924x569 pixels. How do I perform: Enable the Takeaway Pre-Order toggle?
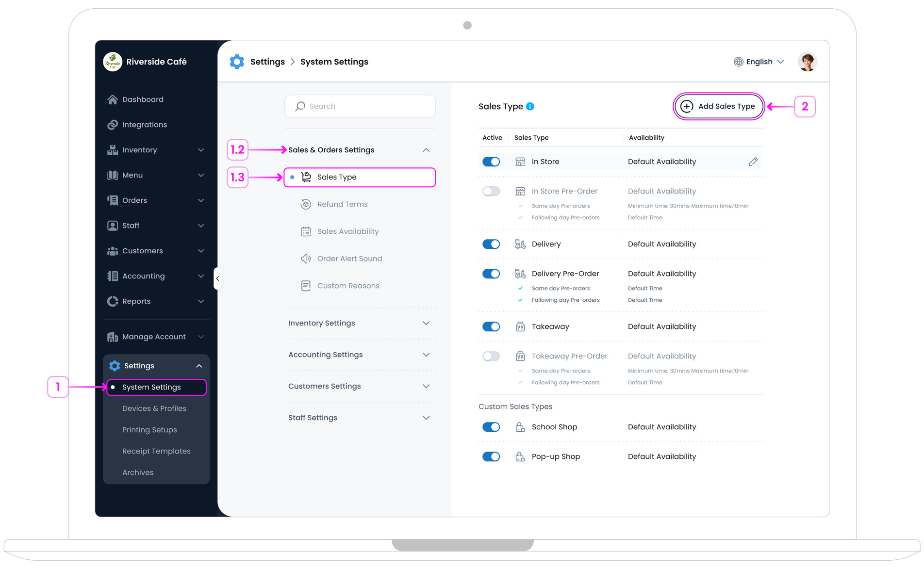[x=491, y=356]
